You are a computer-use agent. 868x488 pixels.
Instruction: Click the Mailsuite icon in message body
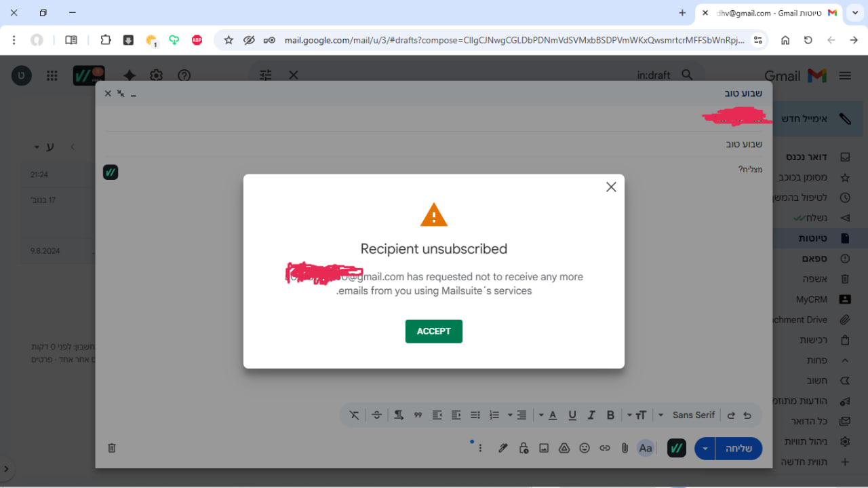pos(111,172)
